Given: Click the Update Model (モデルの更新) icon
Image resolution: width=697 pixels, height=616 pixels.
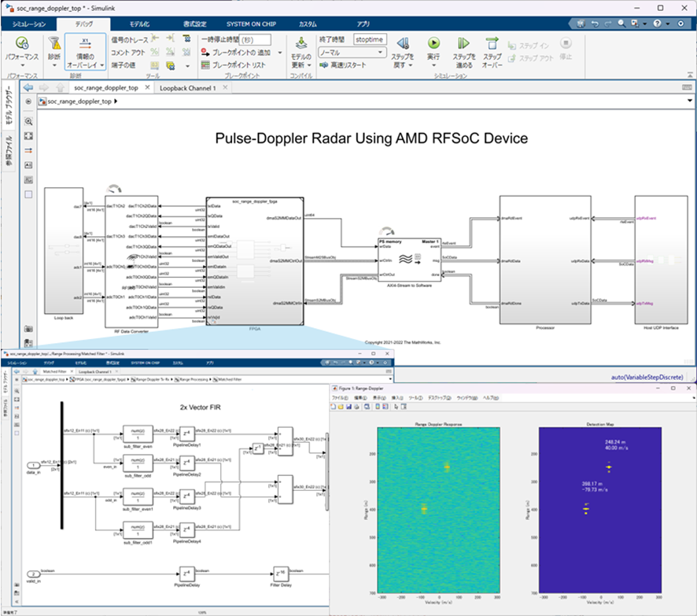Looking at the screenshot, I should (x=301, y=44).
